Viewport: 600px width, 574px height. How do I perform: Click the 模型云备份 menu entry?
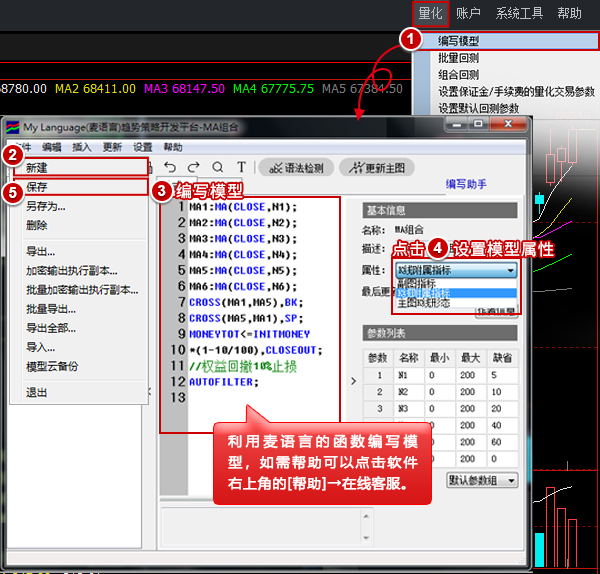coord(52,366)
